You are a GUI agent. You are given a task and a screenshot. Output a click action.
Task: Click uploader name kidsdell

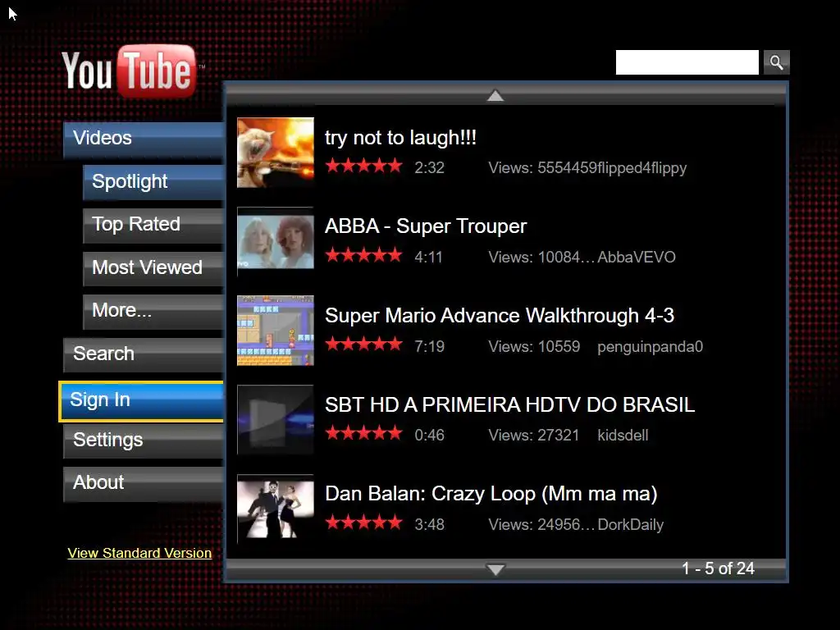pyautogui.click(x=623, y=435)
